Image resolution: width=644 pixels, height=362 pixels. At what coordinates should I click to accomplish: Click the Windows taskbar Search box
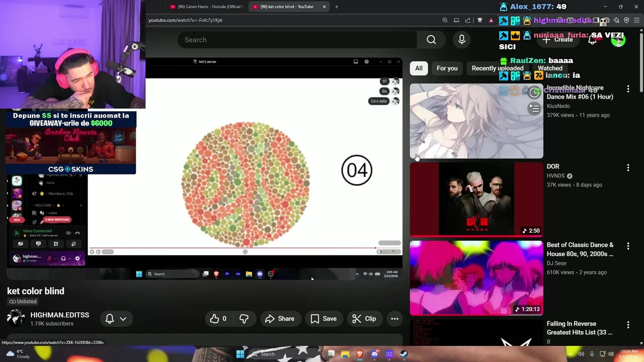coord(284,354)
